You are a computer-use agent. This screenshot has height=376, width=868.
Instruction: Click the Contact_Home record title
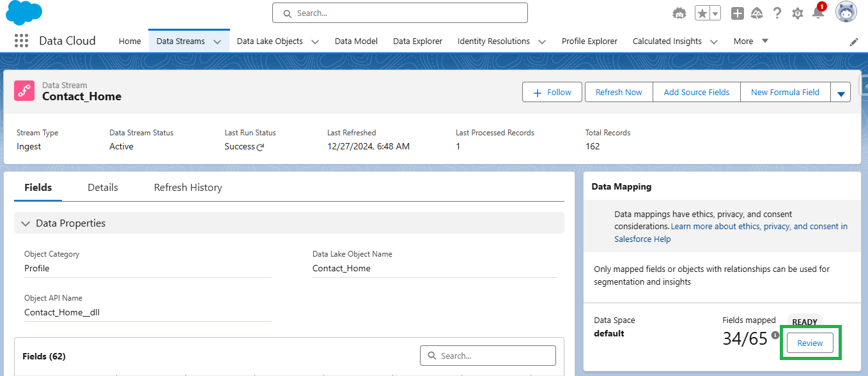[x=82, y=96]
